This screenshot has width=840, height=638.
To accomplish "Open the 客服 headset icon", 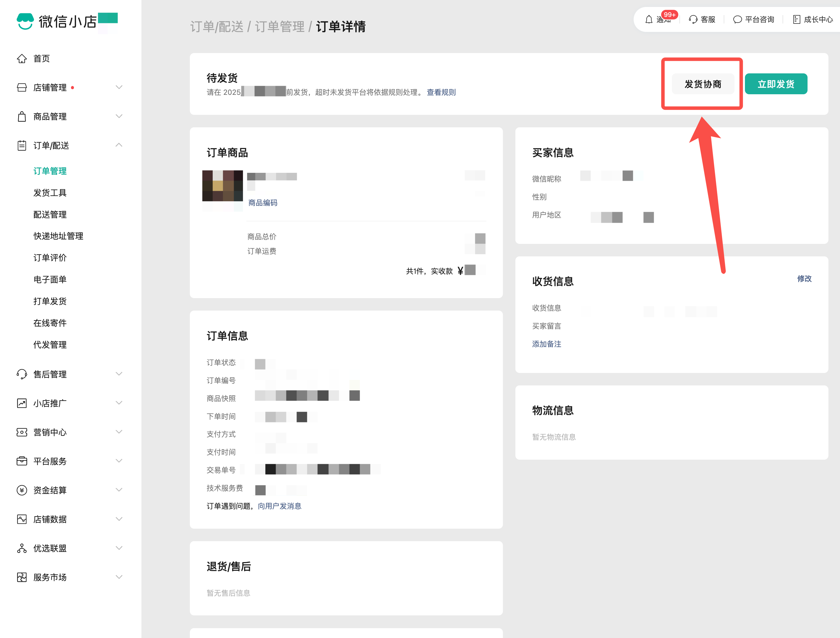I will tap(693, 19).
